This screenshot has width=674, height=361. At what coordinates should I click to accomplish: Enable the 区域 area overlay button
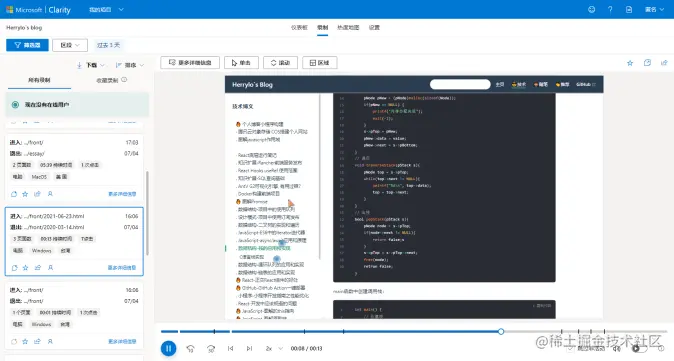click(320, 63)
